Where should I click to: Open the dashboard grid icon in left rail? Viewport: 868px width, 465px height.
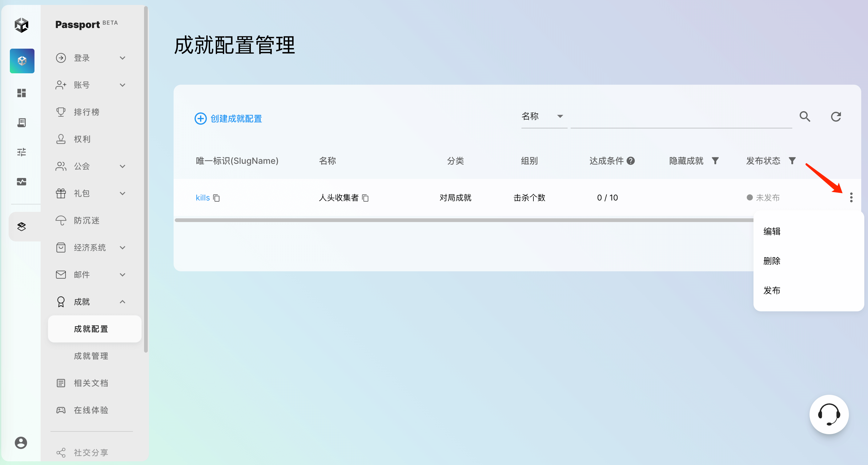pyautogui.click(x=22, y=93)
